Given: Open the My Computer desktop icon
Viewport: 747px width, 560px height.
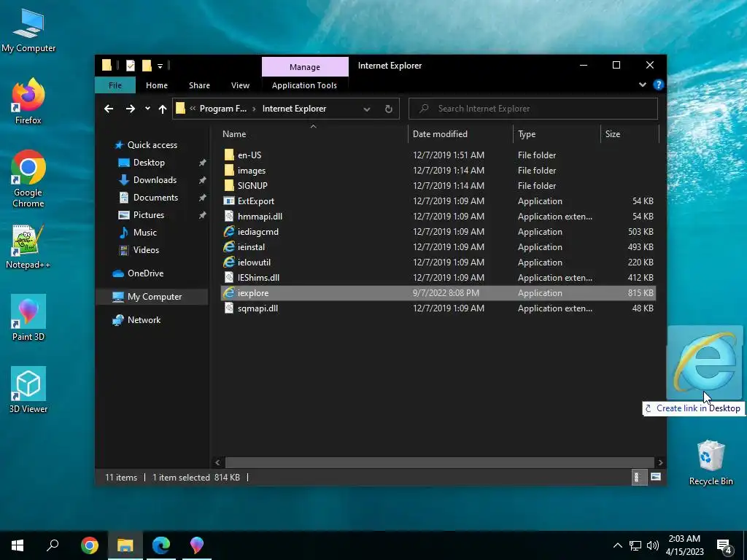Looking at the screenshot, I should coord(28,31).
